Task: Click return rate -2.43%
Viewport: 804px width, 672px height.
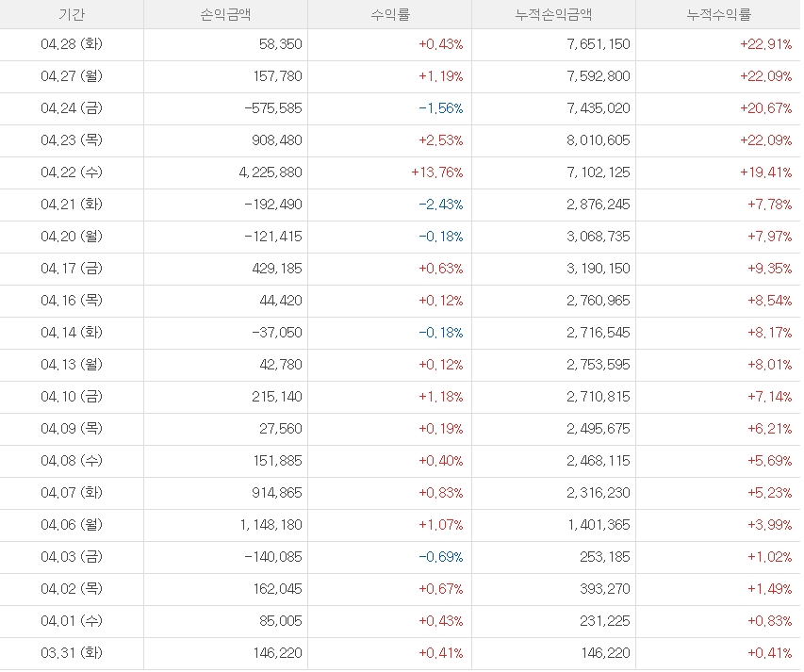Action: tap(441, 204)
